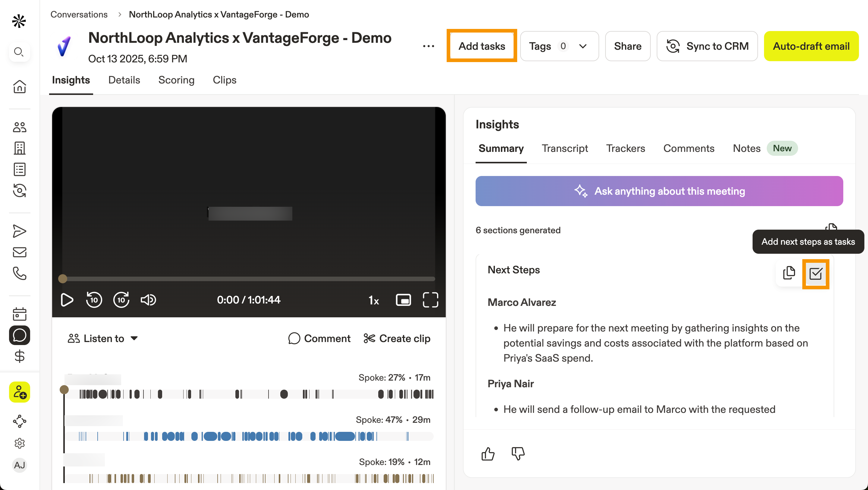Click Sync to CRM button
868x490 pixels.
tap(707, 46)
